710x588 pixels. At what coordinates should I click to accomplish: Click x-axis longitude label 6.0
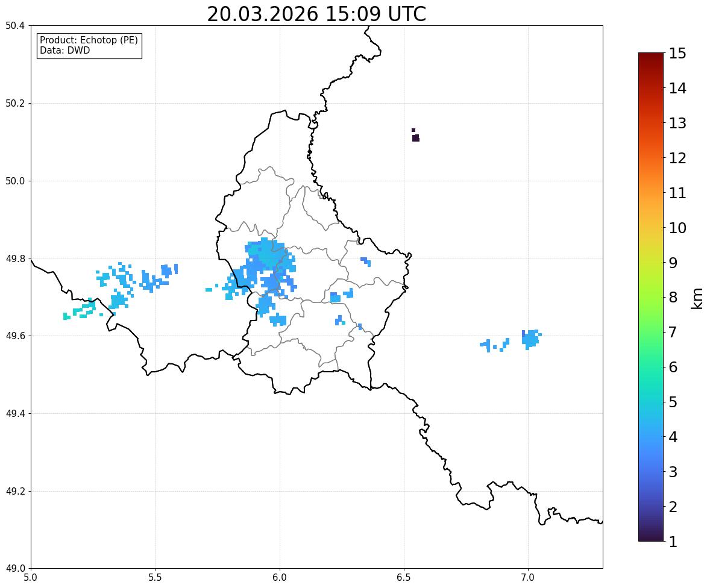click(x=280, y=578)
